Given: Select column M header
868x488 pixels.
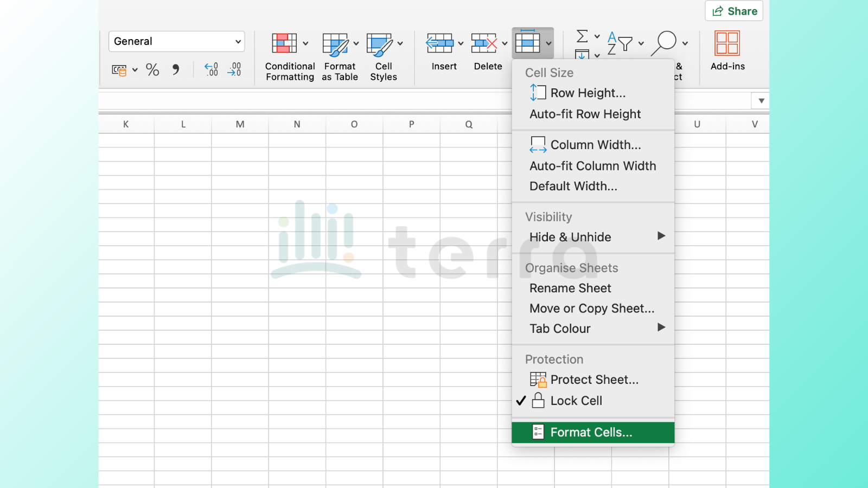Looking at the screenshot, I should (x=240, y=124).
